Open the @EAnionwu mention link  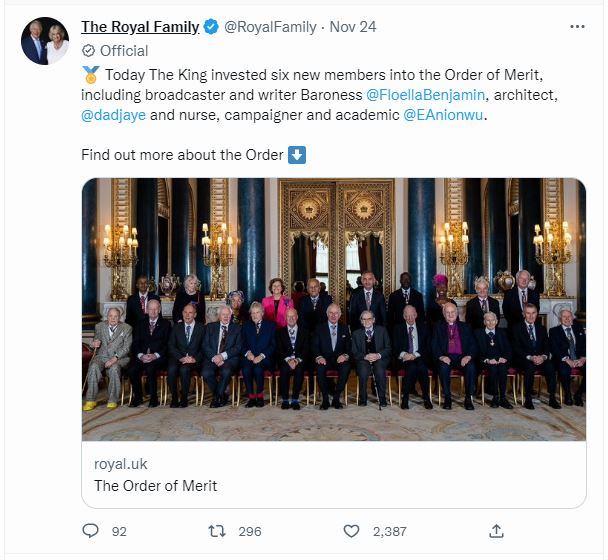(x=443, y=115)
